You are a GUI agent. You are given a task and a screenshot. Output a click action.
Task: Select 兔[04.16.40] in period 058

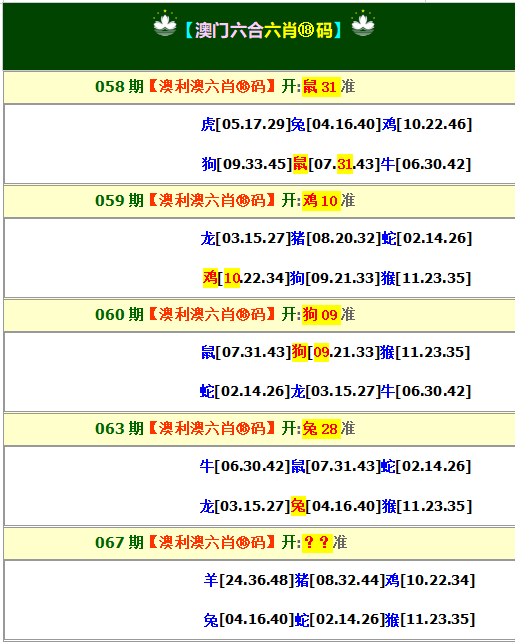point(336,124)
